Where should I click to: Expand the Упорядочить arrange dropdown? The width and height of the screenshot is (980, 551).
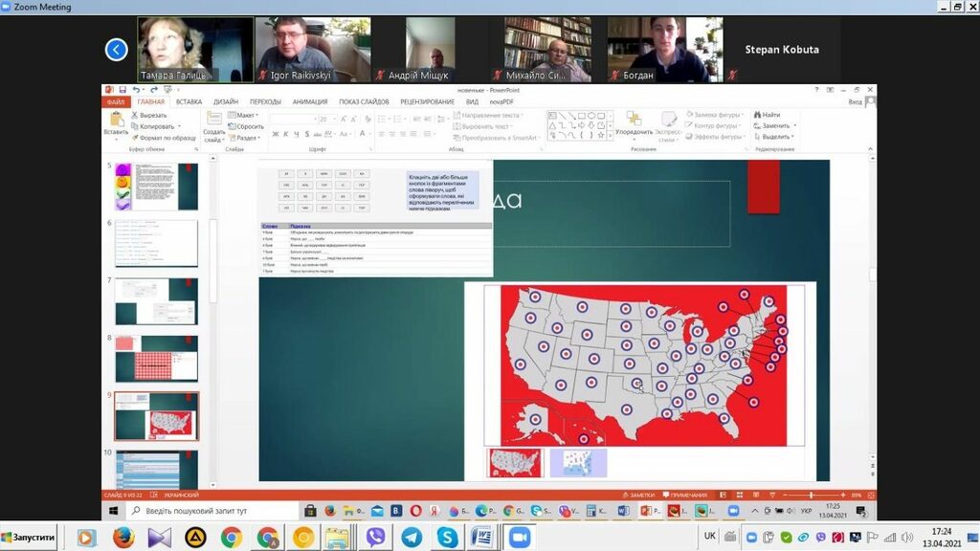point(634,132)
